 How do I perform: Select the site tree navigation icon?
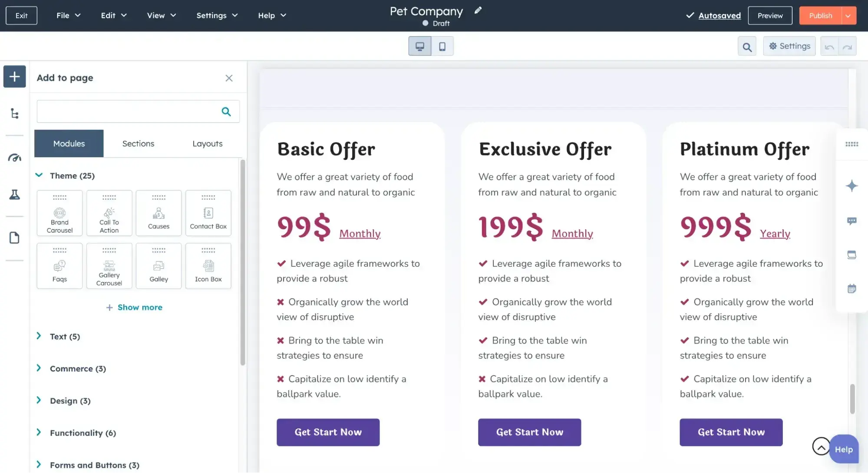click(14, 114)
